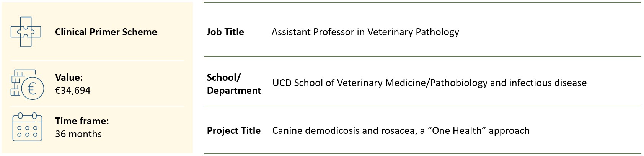This screenshot has height=156, width=644.
Task: Click the euro coin stack icon
Action: pyautogui.click(x=27, y=84)
